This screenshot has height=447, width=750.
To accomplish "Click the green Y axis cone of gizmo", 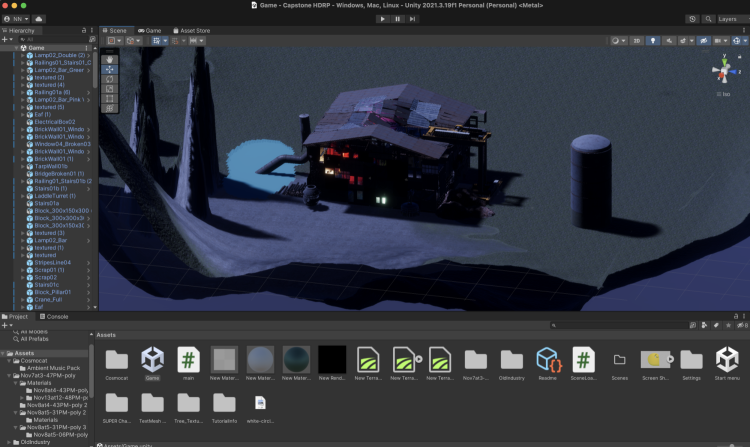I will click(724, 62).
